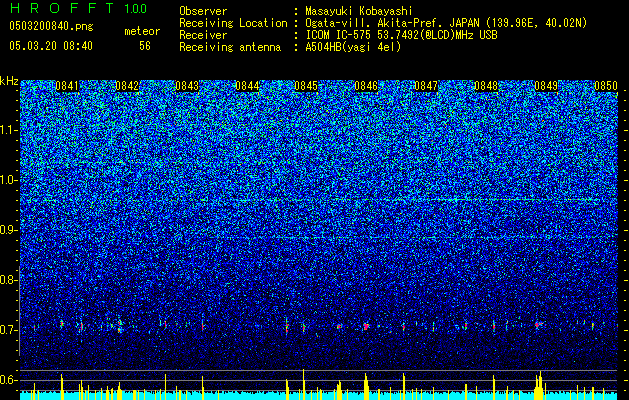Click the A504HB(yagi 4el) antenna text
The height and width of the screenshot is (400, 629).
[x=353, y=47]
